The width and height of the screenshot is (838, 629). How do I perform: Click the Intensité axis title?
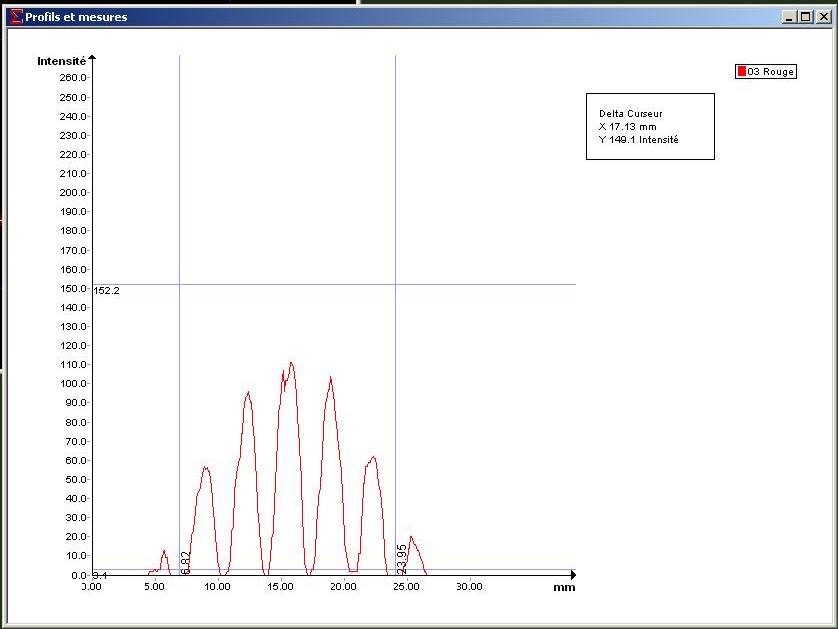coord(61,61)
